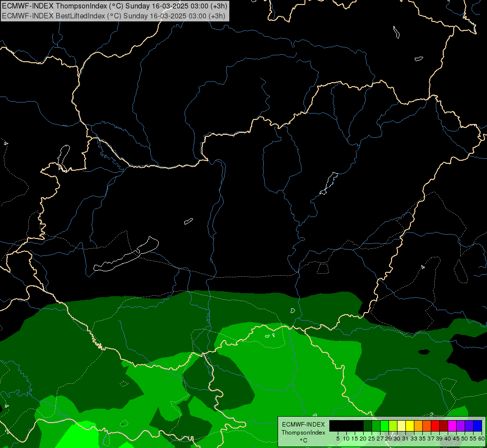The height and width of the screenshot is (448, 487).
Task: Click the legend tick value 30
Action: [397, 439]
